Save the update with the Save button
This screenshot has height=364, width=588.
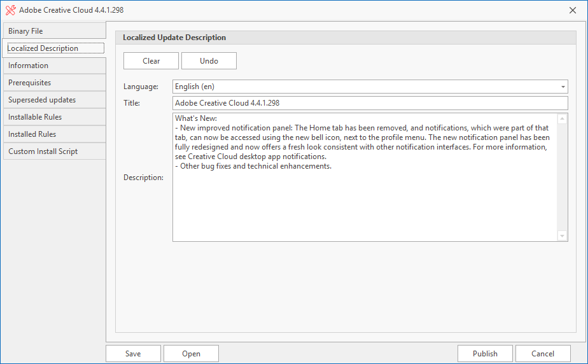tap(133, 354)
